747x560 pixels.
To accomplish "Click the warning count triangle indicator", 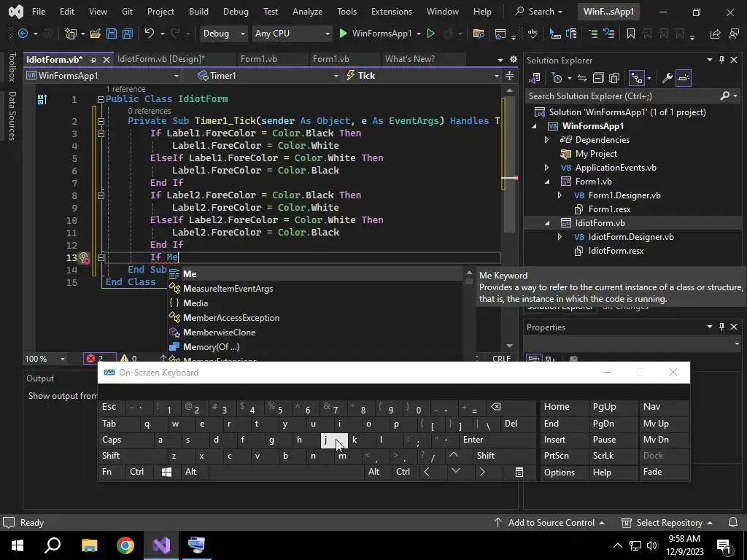I will (128, 359).
